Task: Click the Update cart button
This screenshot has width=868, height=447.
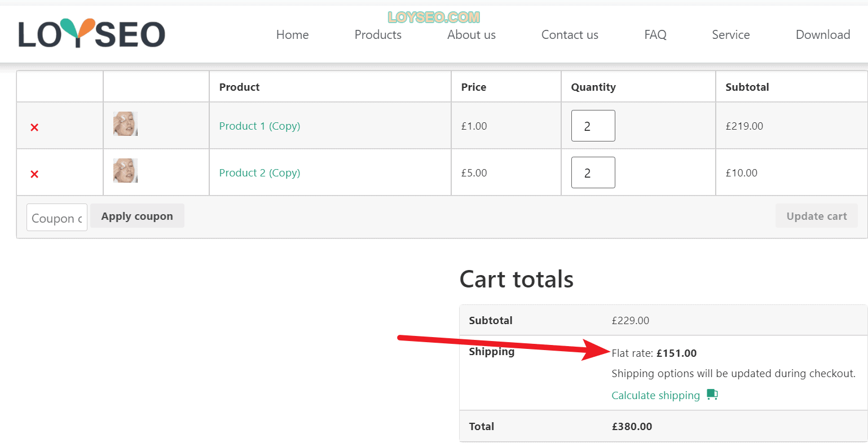Action: [817, 216]
